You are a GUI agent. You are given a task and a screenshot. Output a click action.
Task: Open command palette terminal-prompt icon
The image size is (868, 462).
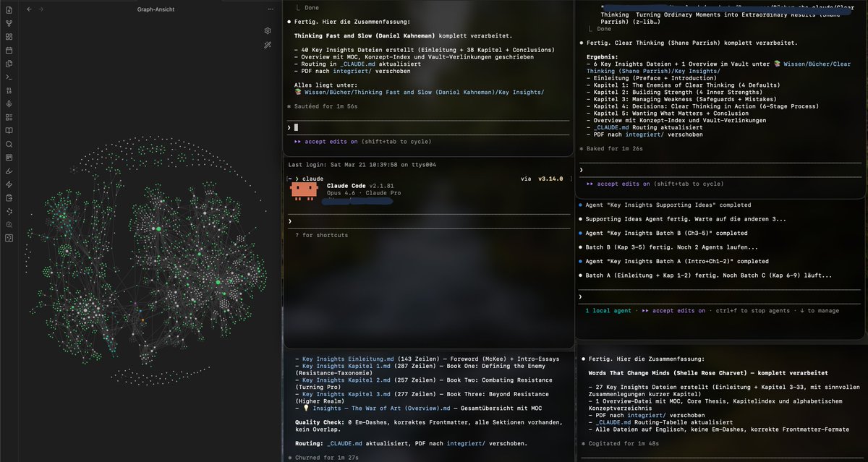coord(9,77)
